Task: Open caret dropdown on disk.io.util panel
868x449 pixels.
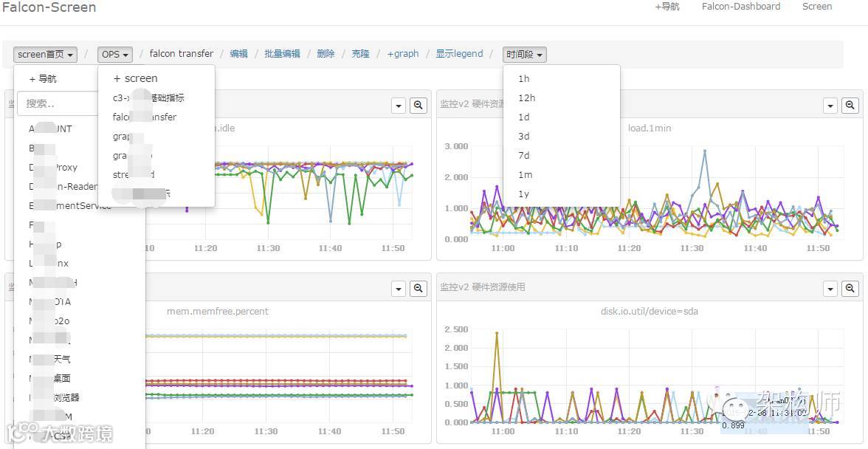Action: click(830, 288)
